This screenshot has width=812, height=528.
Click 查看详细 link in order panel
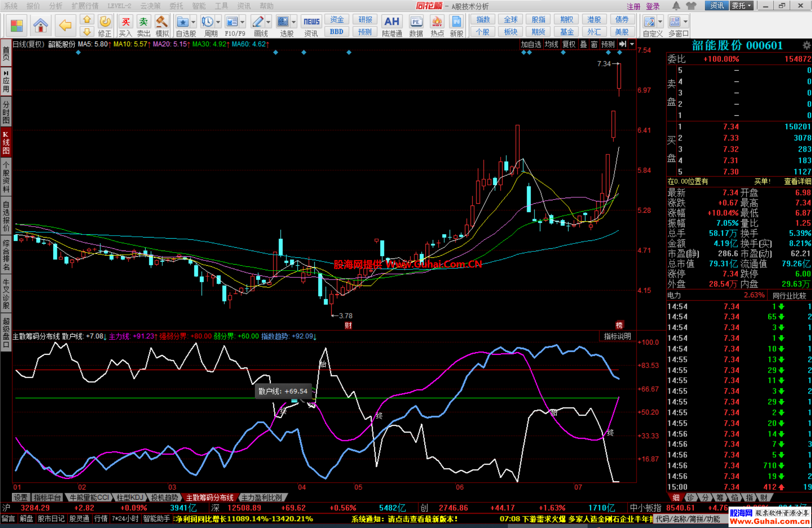point(797,182)
